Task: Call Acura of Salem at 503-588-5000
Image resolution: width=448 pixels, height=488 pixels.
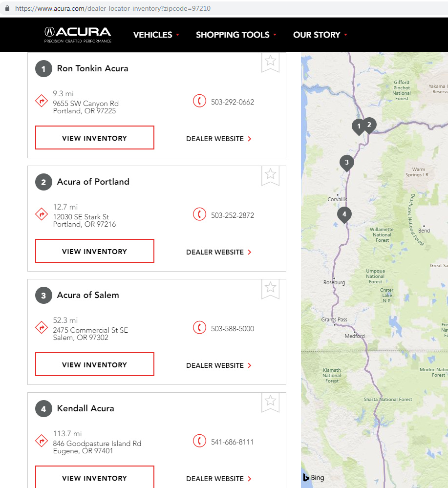Action: (233, 328)
